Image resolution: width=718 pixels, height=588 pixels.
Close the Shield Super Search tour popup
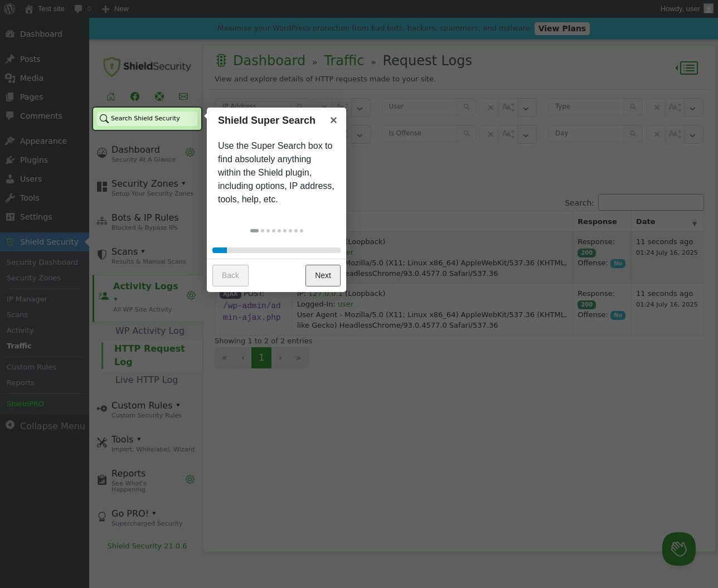(x=333, y=120)
